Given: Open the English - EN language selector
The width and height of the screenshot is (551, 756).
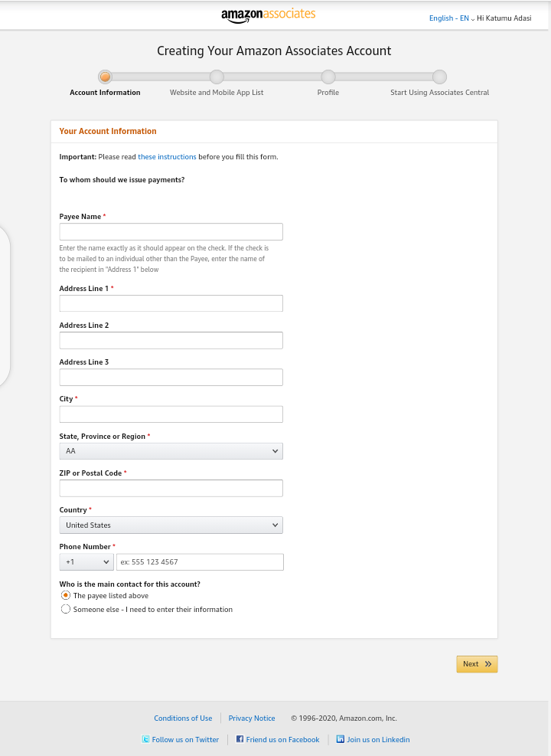Looking at the screenshot, I should 452,18.
